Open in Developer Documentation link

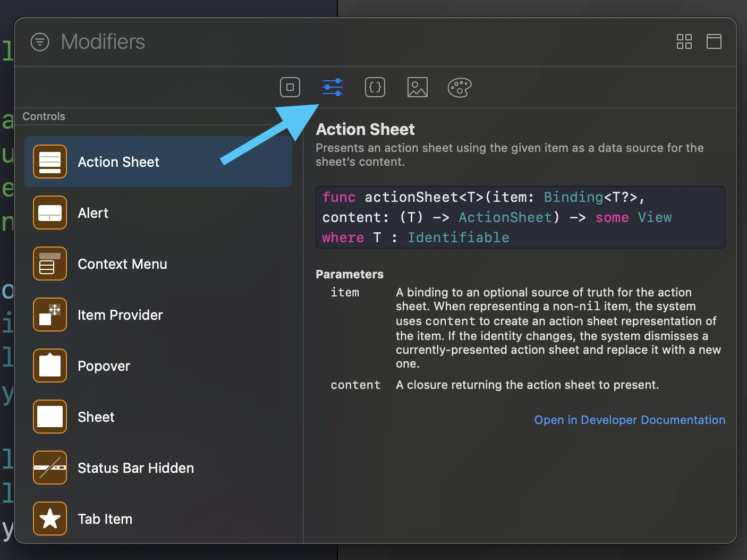click(x=630, y=420)
